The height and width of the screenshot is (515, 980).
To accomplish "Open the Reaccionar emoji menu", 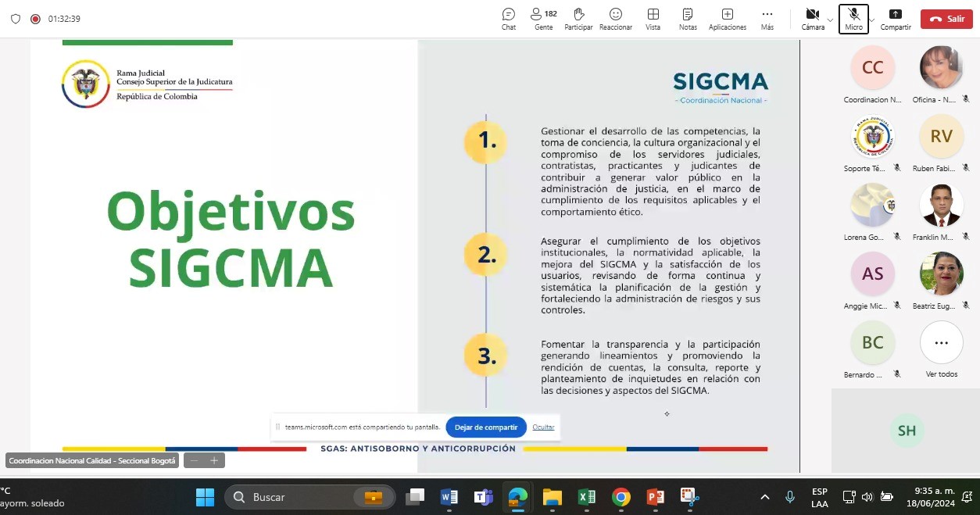I will (616, 20).
